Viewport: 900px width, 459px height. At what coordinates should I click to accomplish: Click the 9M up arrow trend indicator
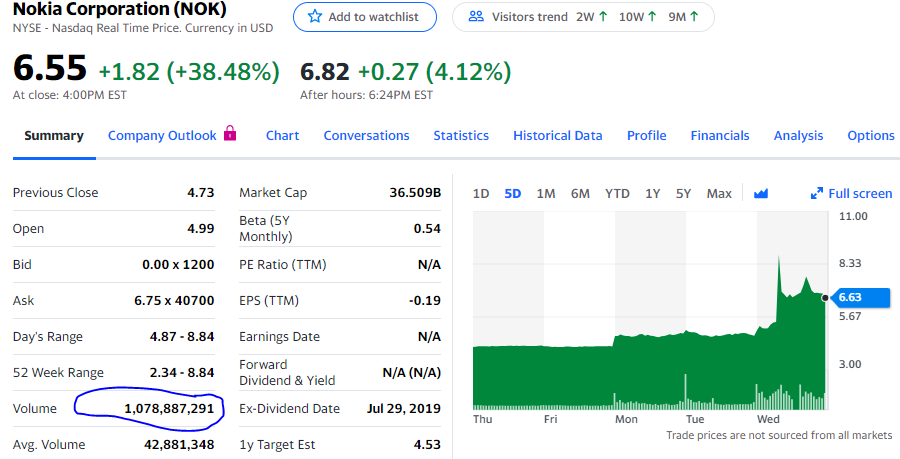tap(694, 17)
